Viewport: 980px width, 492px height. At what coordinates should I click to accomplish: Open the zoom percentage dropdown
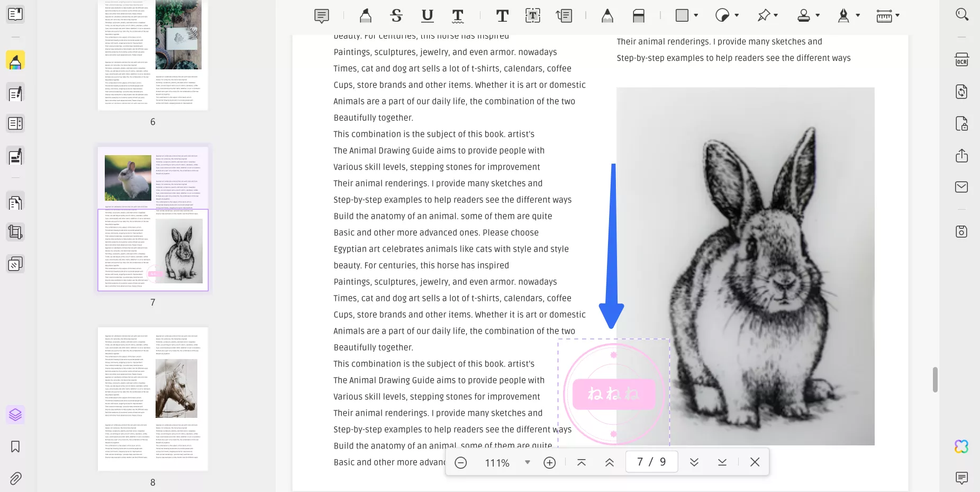pyautogui.click(x=527, y=462)
